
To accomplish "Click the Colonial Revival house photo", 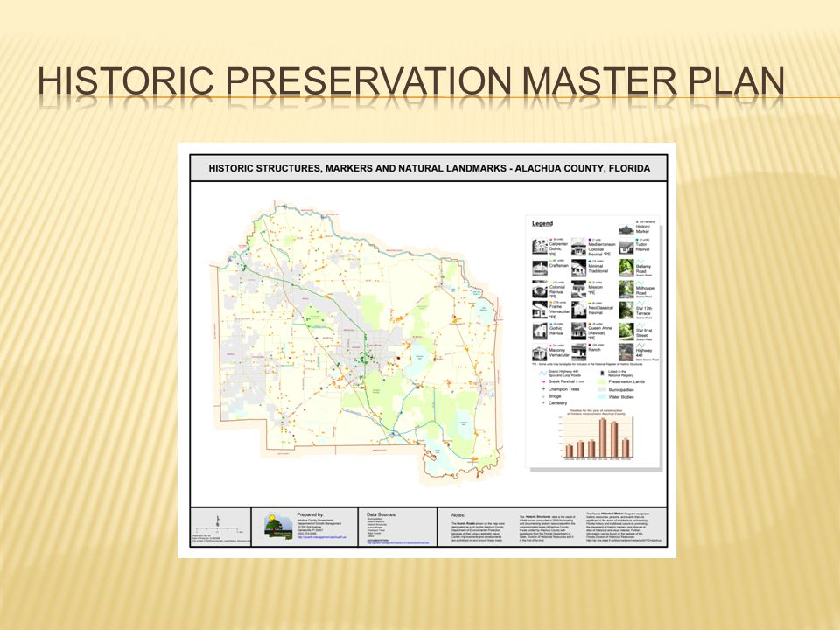I will [540, 290].
